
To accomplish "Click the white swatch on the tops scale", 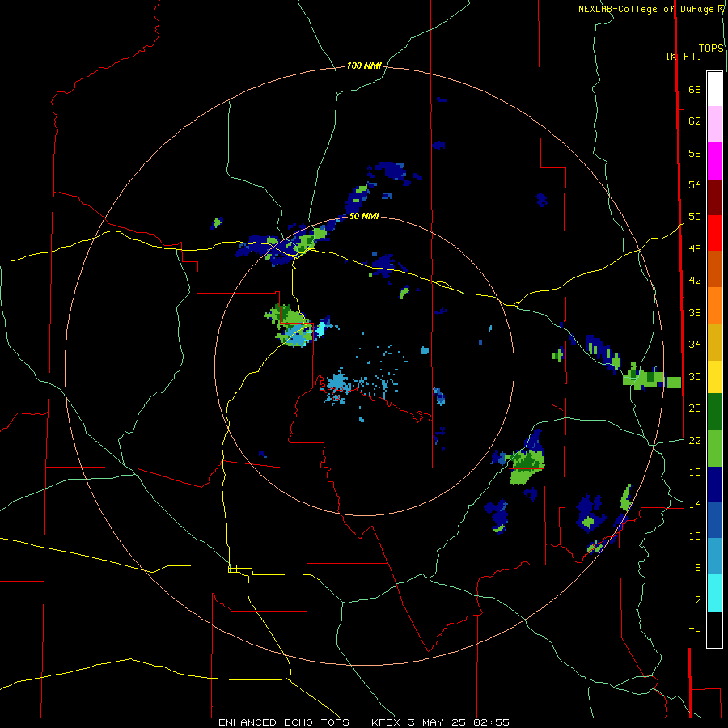I will (714, 89).
